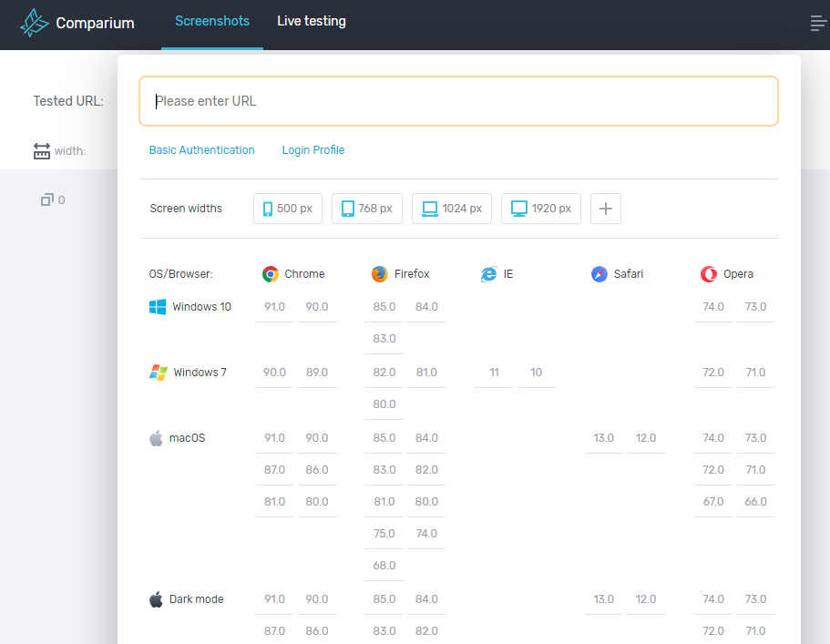Focus the Please enter URL field

click(x=458, y=101)
